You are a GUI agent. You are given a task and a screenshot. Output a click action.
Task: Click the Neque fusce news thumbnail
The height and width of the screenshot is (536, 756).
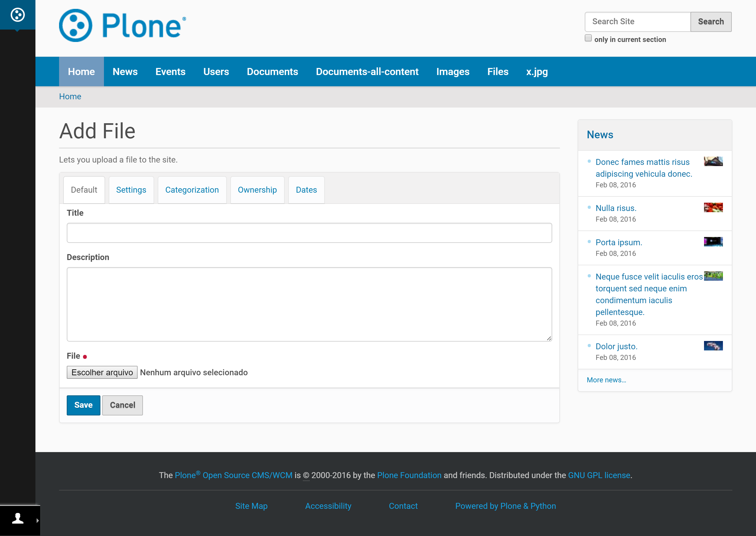tap(713, 276)
